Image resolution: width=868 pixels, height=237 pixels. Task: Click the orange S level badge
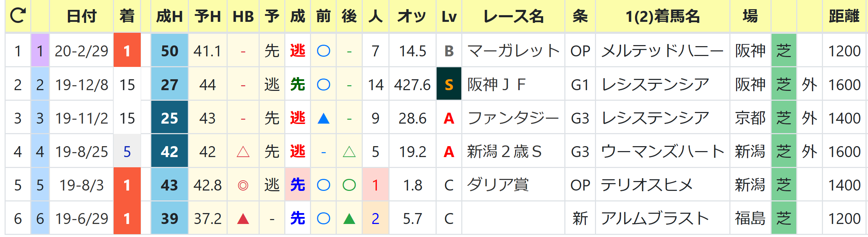tap(449, 85)
